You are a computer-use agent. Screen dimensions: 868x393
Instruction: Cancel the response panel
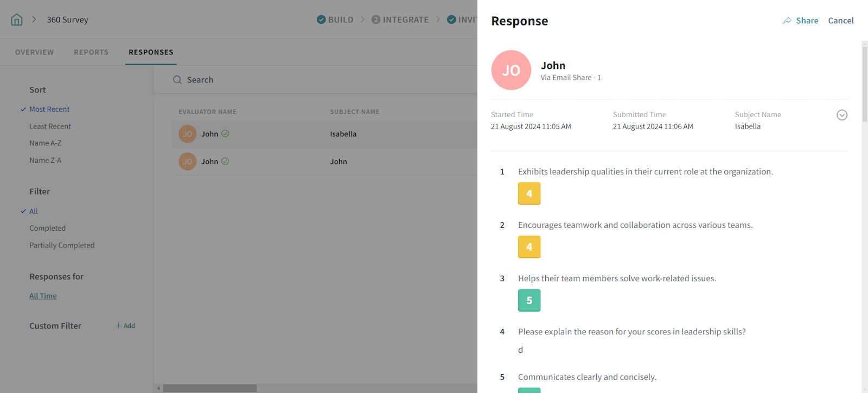[840, 21]
